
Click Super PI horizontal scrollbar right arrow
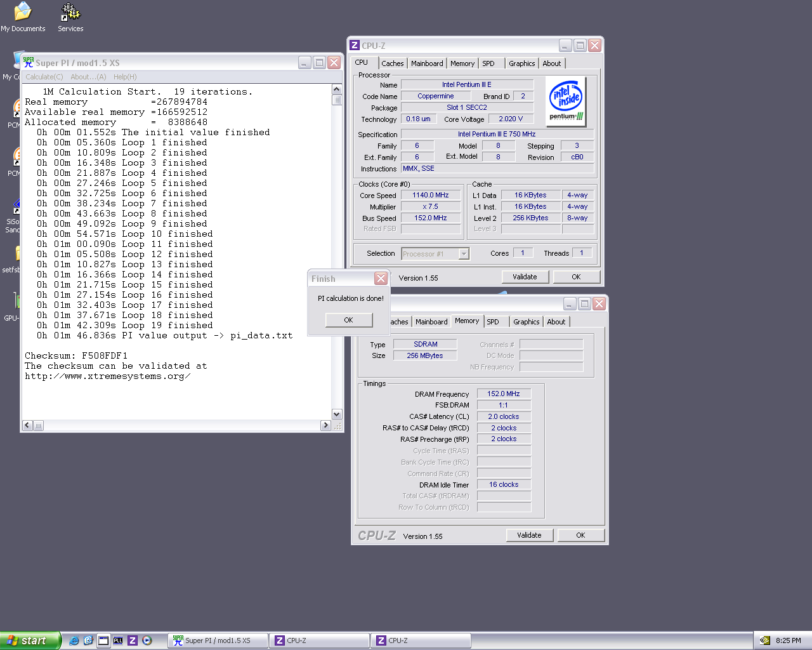click(x=325, y=425)
